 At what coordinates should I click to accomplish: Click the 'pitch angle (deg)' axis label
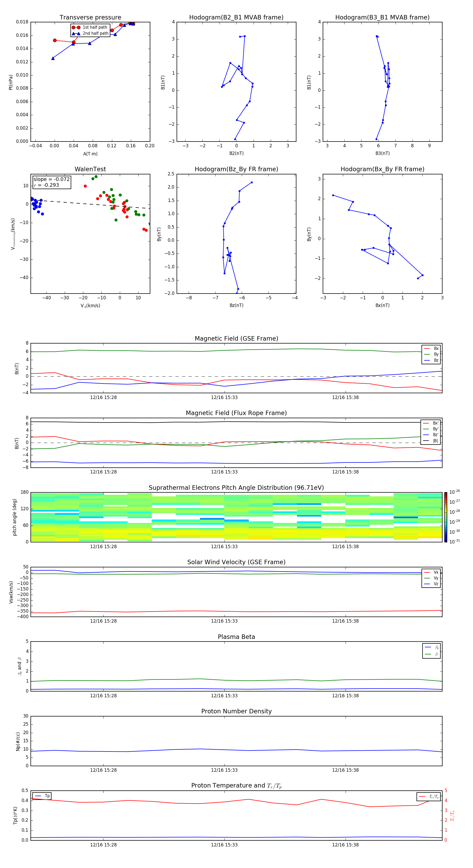click(x=14, y=517)
